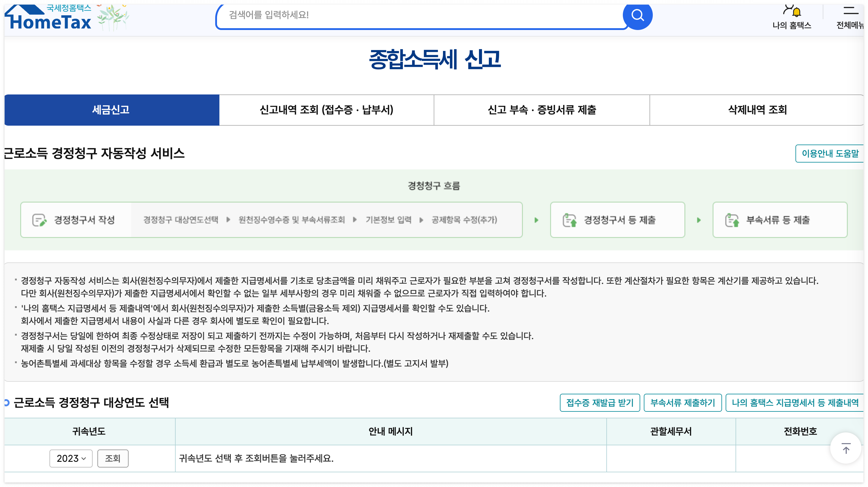Open 나의 홈택스 user icon
Image resolution: width=868 pixels, height=487 pixels.
click(792, 11)
